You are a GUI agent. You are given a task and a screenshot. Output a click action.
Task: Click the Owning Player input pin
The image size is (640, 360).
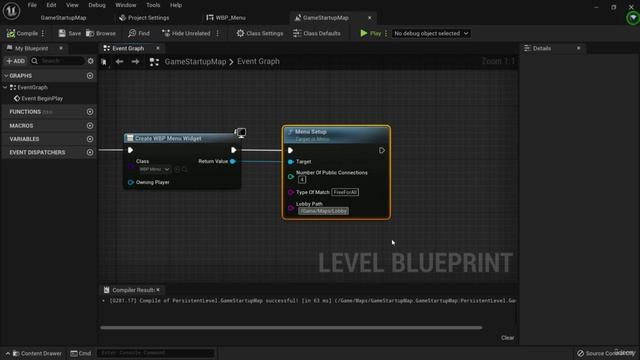click(x=131, y=182)
